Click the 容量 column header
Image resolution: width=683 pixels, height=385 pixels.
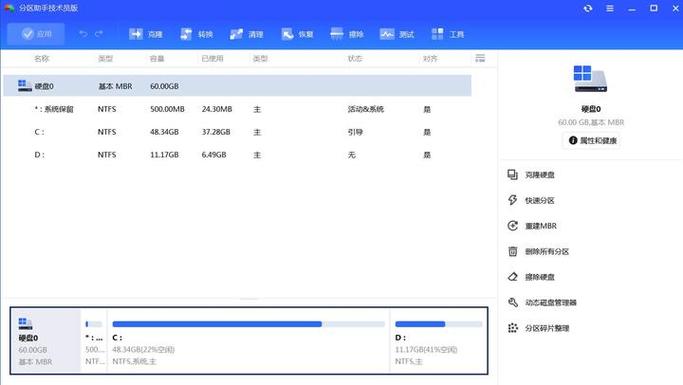[x=157, y=58]
